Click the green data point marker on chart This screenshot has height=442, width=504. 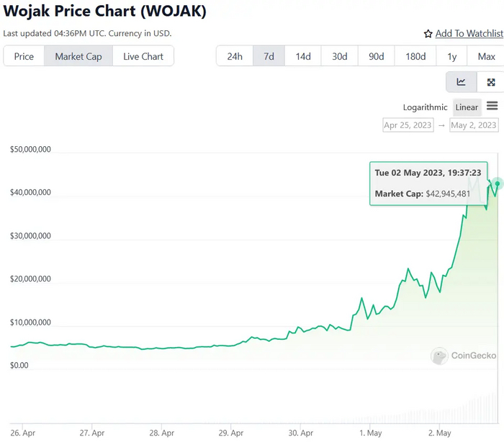pyautogui.click(x=498, y=184)
